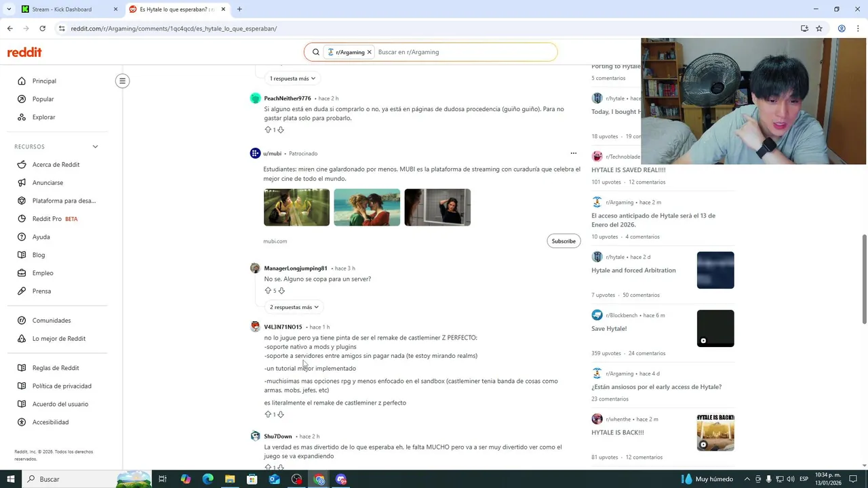Remove r/Argaming filter from search
The image size is (868, 488).
(369, 52)
